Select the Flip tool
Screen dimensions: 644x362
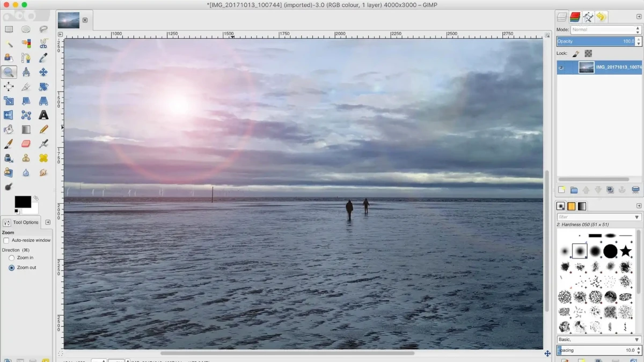(9, 115)
